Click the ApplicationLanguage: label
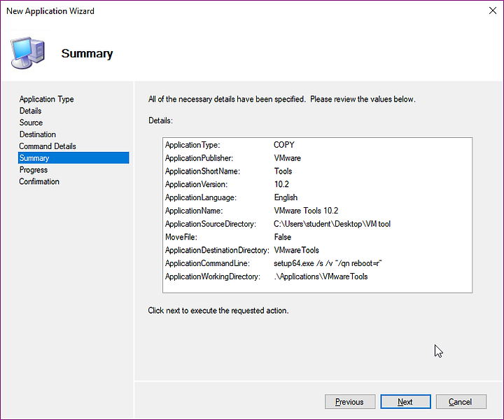 tap(201, 197)
